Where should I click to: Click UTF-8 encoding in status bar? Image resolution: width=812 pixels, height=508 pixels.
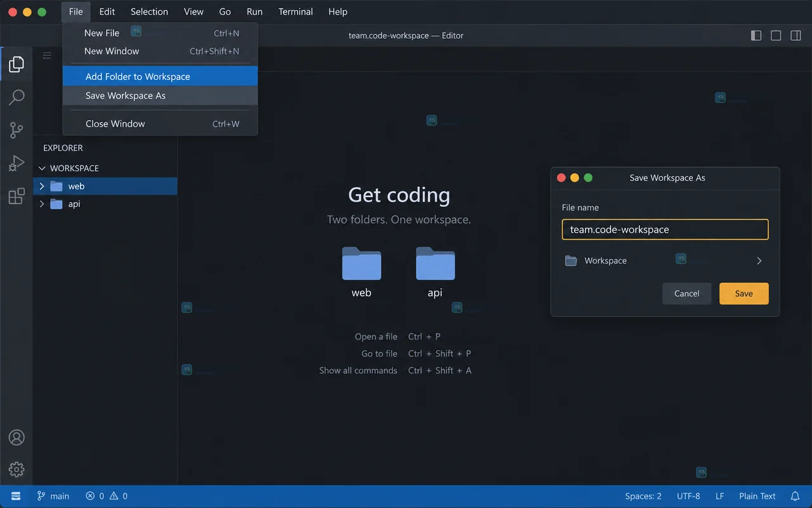click(688, 496)
